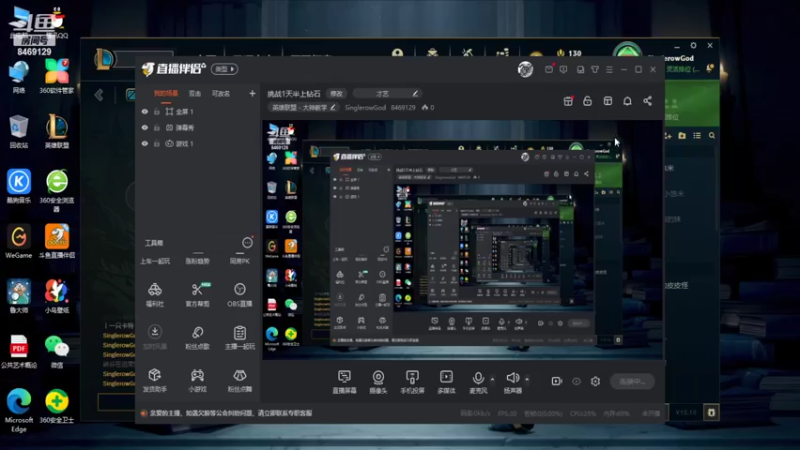
Task: Click the middle toolbox shortcut label
Action: [197, 261]
